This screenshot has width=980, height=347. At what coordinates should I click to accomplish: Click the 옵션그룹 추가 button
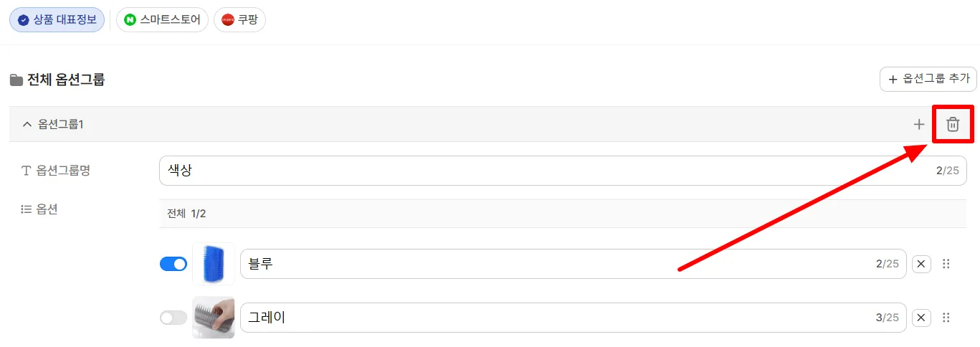coord(928,79)
